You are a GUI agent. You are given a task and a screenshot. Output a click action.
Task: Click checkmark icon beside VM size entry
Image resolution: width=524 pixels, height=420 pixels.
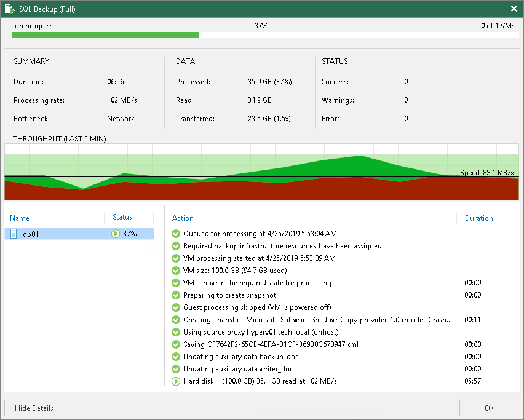pyautogui.click(x=176, y=271)
